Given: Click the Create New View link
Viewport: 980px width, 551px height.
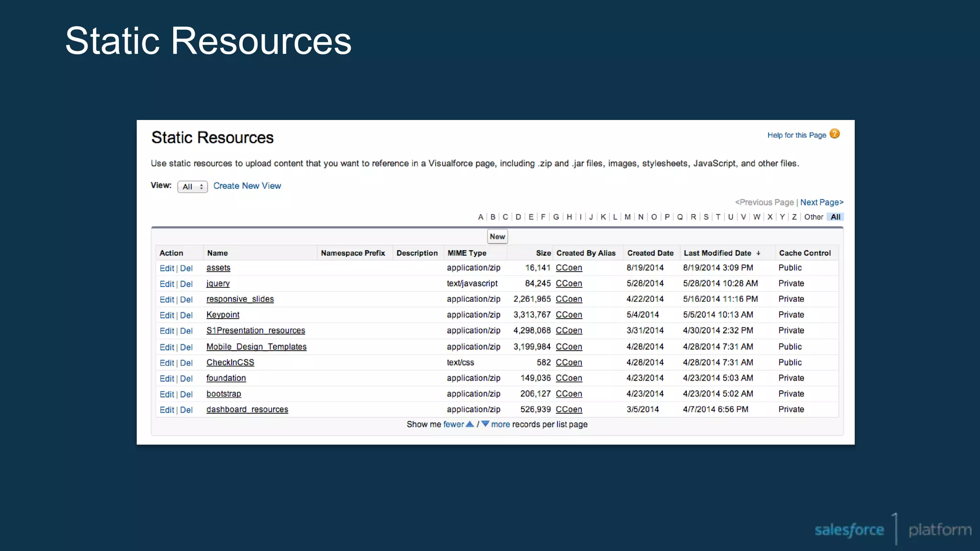Looking at the screenshot, I should (247, 186).
